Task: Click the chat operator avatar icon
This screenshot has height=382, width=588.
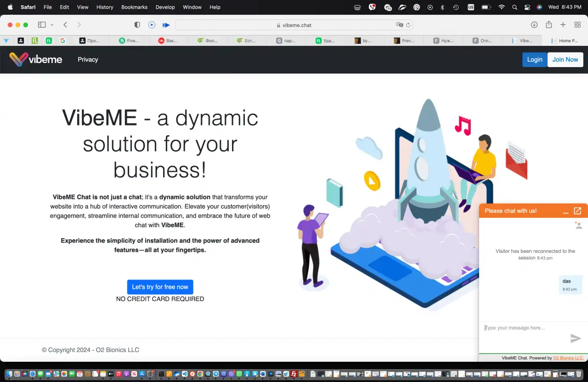Action: pos(578,225)
